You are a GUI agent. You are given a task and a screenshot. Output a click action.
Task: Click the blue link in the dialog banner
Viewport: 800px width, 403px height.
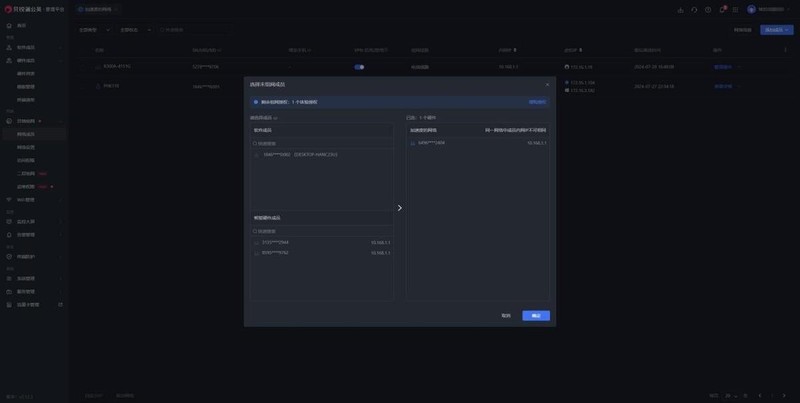click(x=537, y=102)
